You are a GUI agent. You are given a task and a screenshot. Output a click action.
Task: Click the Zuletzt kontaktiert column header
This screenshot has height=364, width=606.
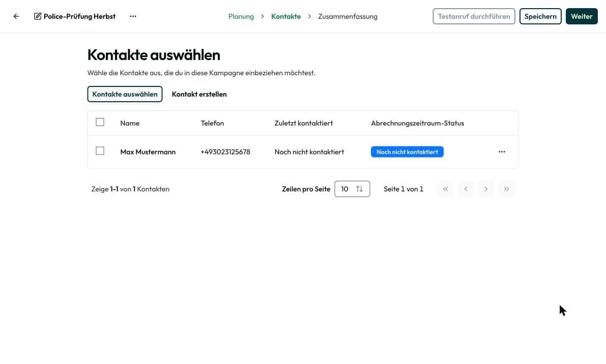pos(303,123)
